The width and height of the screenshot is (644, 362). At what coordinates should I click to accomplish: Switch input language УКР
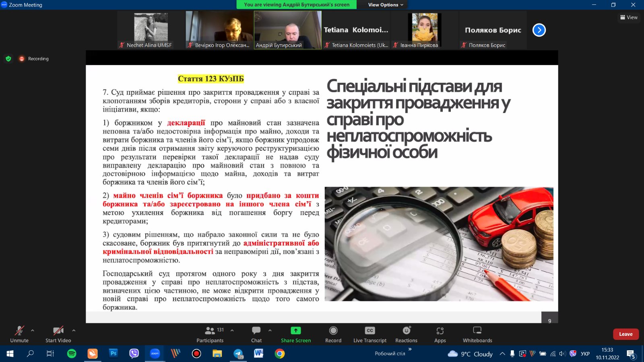pyautogui.click(x=585, y=354)
